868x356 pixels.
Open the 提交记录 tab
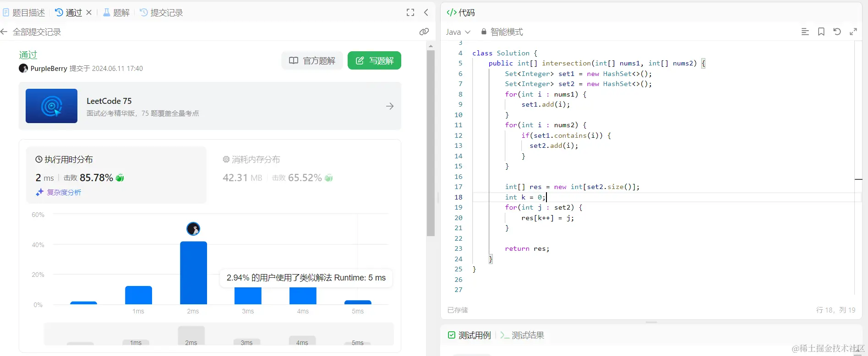(161, 12)
